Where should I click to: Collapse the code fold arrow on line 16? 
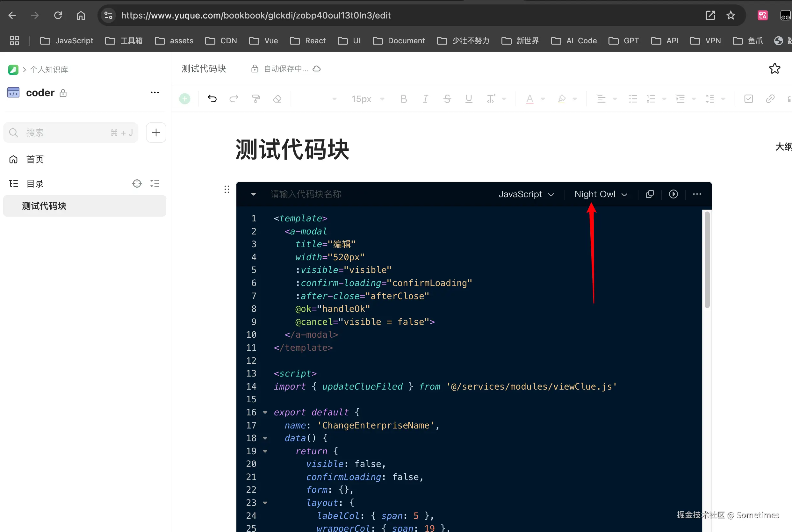(x=265, y=413)
